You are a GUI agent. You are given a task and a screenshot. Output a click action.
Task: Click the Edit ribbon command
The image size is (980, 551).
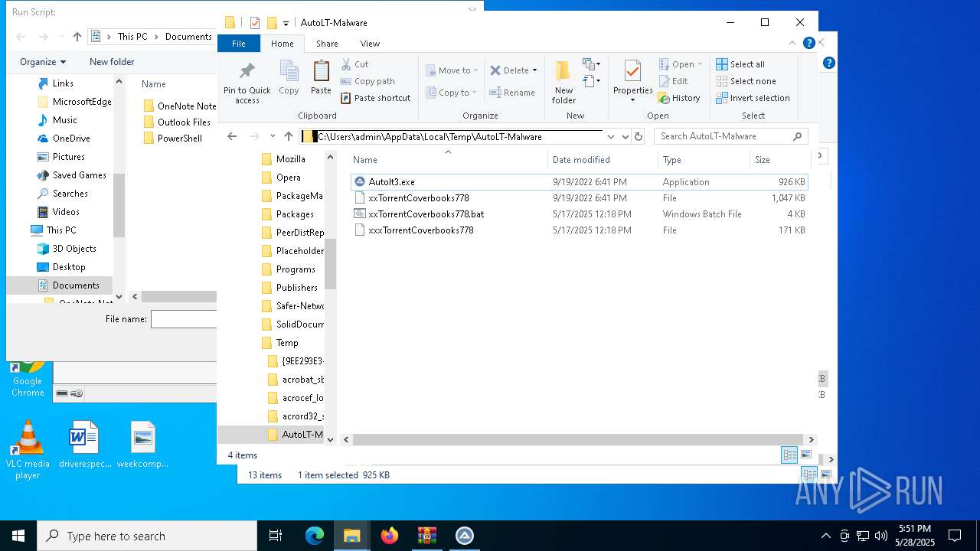672,81
